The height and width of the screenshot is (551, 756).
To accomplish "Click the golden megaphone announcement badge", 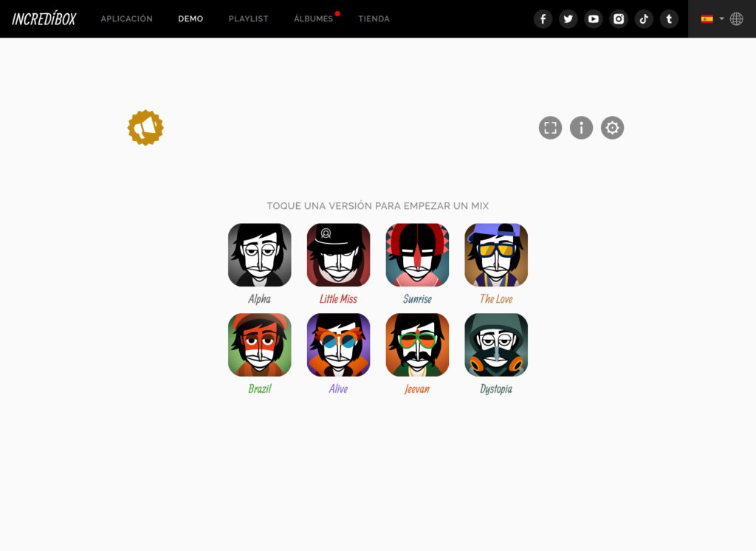I will click(145, 128).
